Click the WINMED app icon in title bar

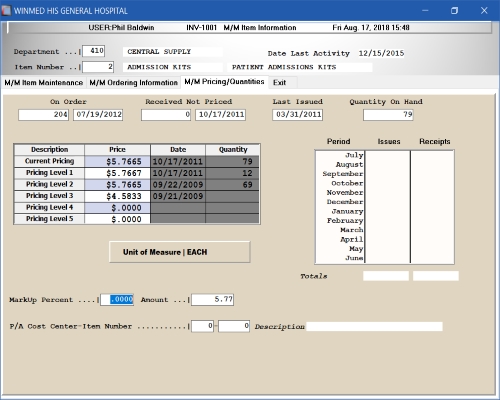tap(6, 10)
